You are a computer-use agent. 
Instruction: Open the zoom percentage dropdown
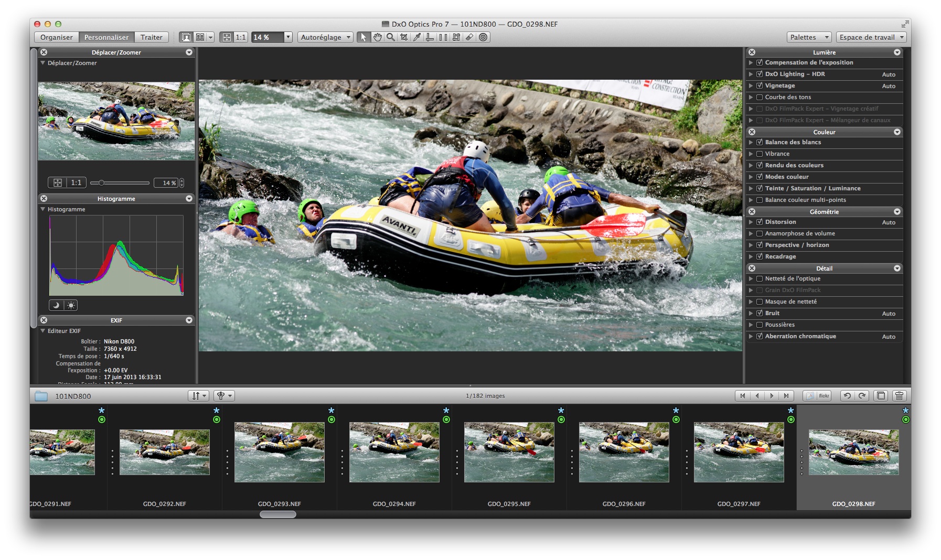tap(288, 37)
